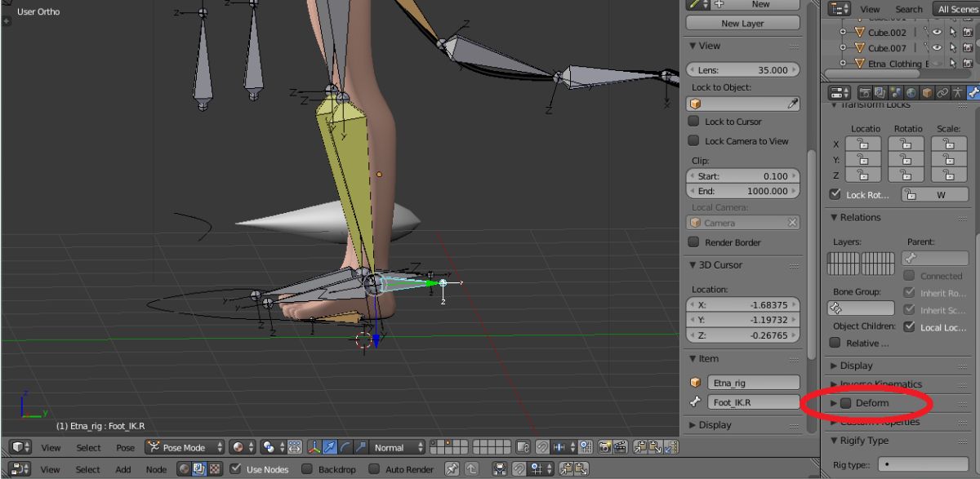Enable the Deform checkbox
This screenshot has height=479, width=980.
click(x=846, y=403)
